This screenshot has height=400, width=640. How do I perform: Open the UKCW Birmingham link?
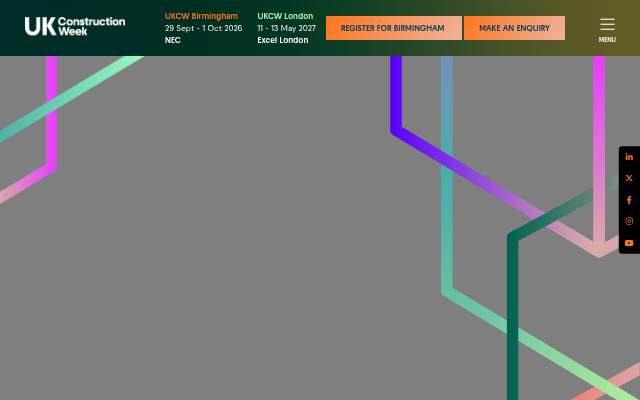pos(201,16)
